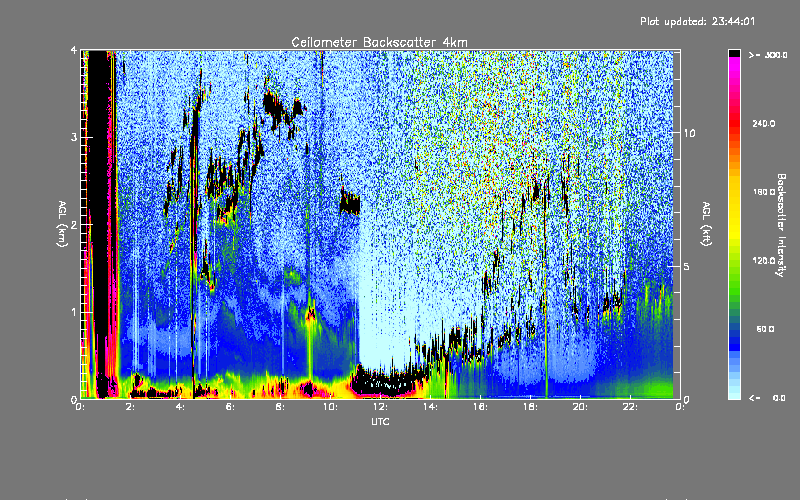The height and width of the screenshot is (500, 800).
Task: Click the "3" tick on the km axis
Action: (x=74, y=138)
